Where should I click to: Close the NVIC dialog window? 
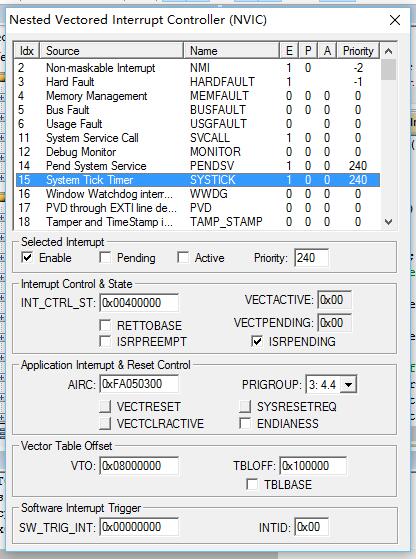click(395, 20)
